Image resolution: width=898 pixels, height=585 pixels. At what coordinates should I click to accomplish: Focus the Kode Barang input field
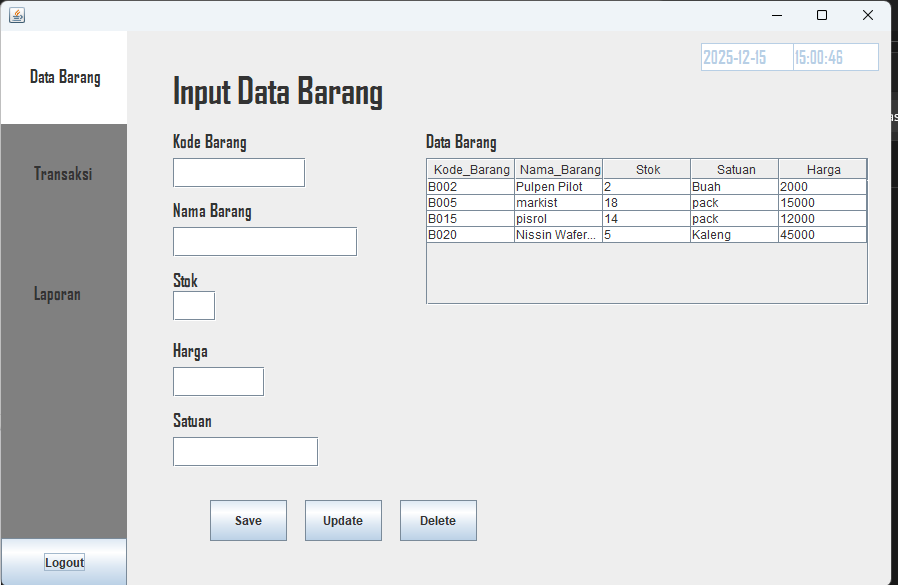[x=238, y=172]
